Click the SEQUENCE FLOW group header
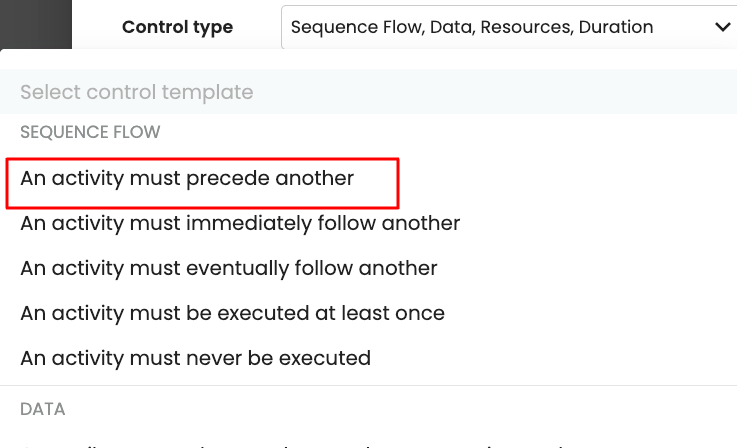The width and height of the screenshot is (737, 448). coord(90,132)
